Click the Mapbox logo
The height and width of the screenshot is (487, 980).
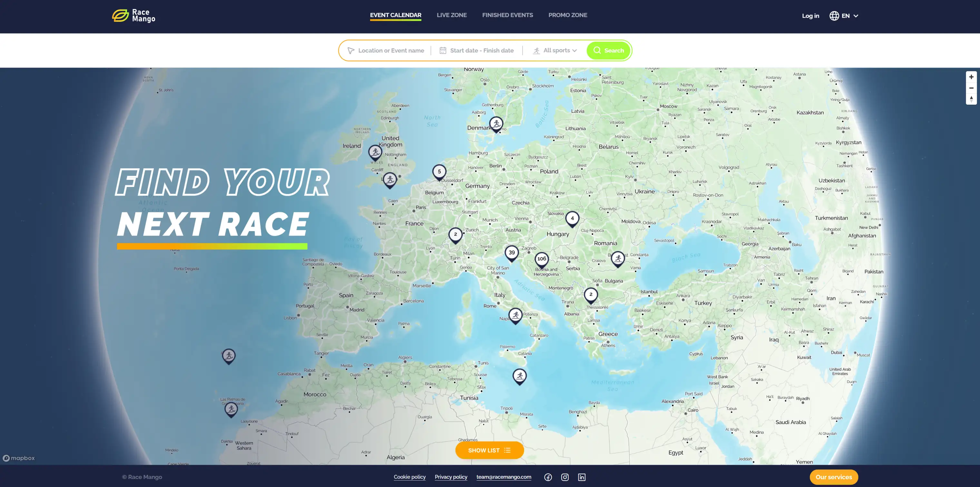point(19,458)
